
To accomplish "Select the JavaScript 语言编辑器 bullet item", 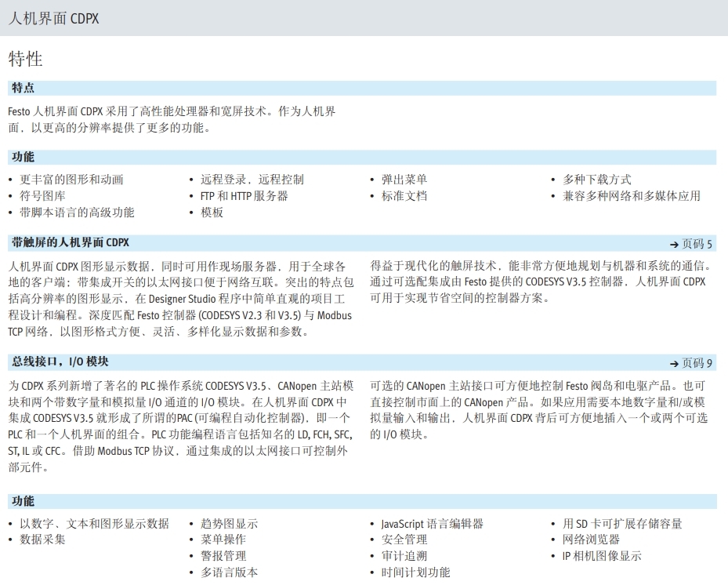I will [x=432, y=524].
